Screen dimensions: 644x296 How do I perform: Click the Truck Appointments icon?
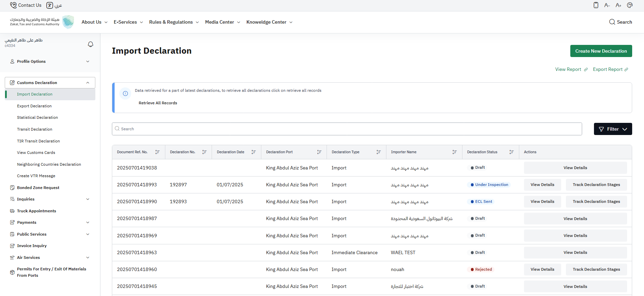[x=13, y=211]
